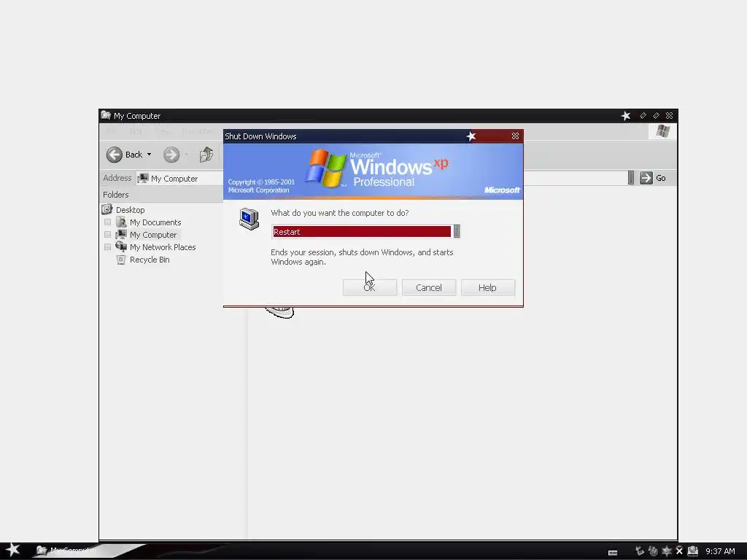Screen dimensions: 747x560
Task: Click the star icon in My Computer titlebar
Action: pyautogui.click(x=626, y=116)
